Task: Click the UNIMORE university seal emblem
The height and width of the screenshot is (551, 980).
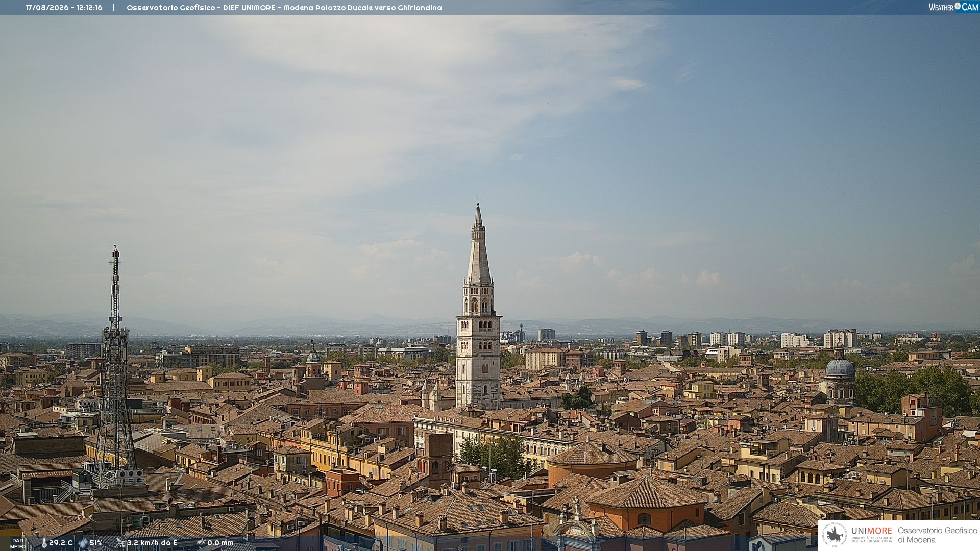Action: coord(835,535)
